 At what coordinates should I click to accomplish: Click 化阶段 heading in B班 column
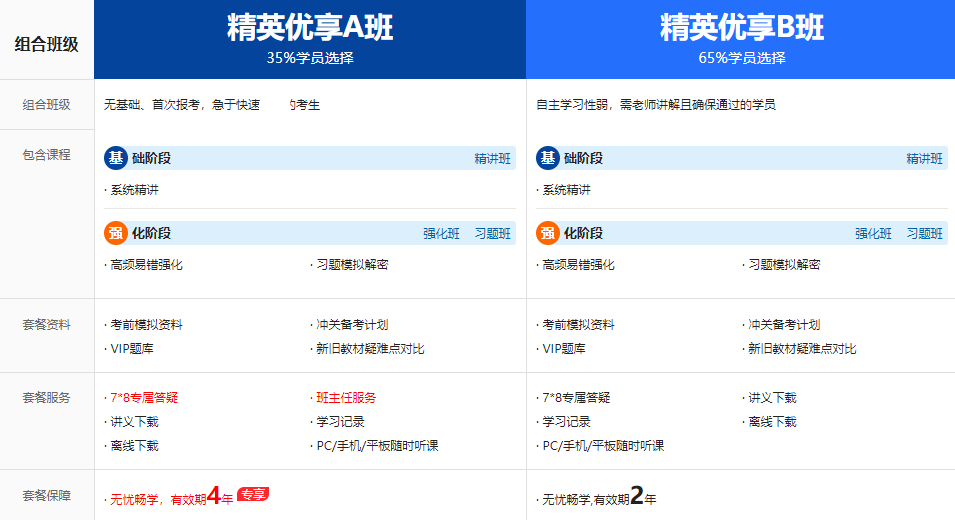583,233
